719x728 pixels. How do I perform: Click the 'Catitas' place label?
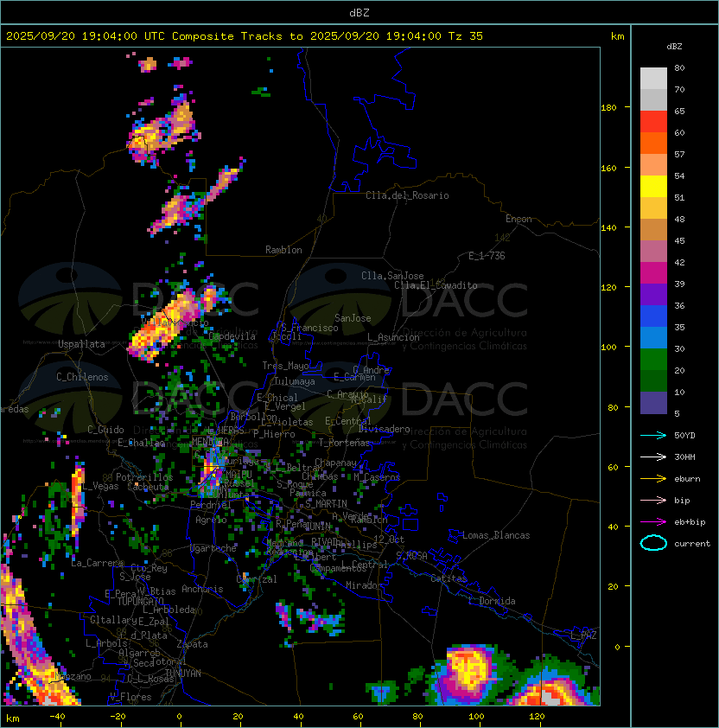coord(449,578)
